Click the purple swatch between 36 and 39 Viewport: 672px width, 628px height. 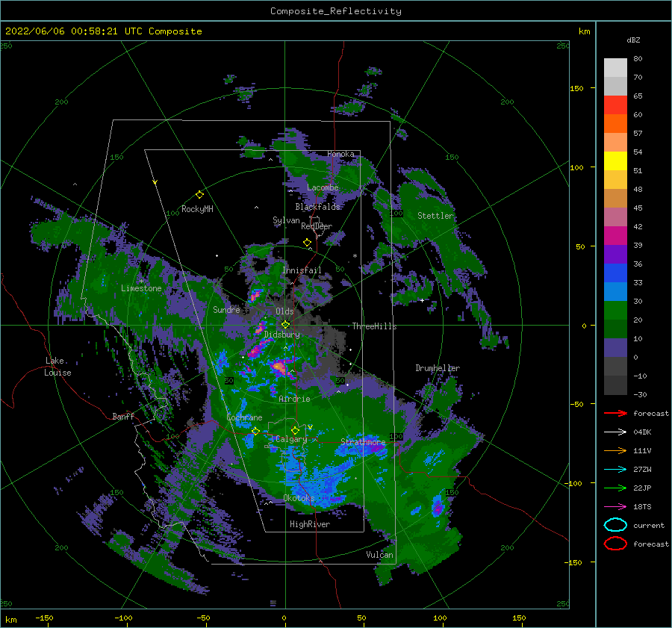click(x=615, y=254)
